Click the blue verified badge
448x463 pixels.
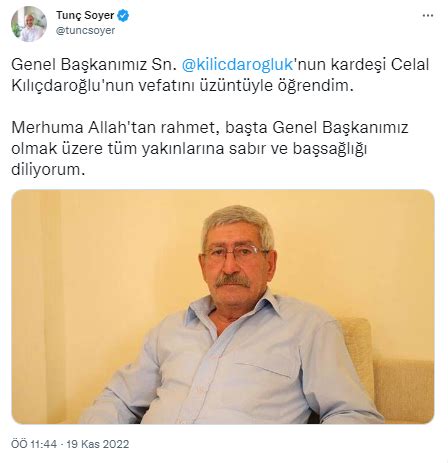pyautogui.click(x=123, y=15)
